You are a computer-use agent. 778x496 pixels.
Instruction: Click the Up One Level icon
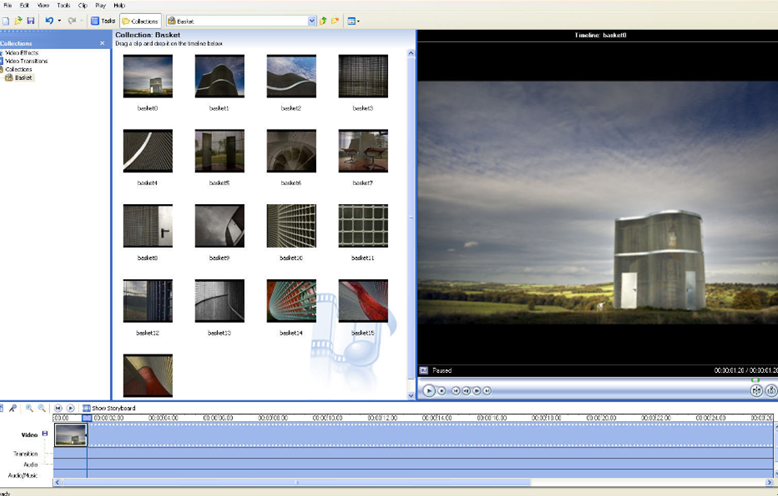click(x=324, y=21)
